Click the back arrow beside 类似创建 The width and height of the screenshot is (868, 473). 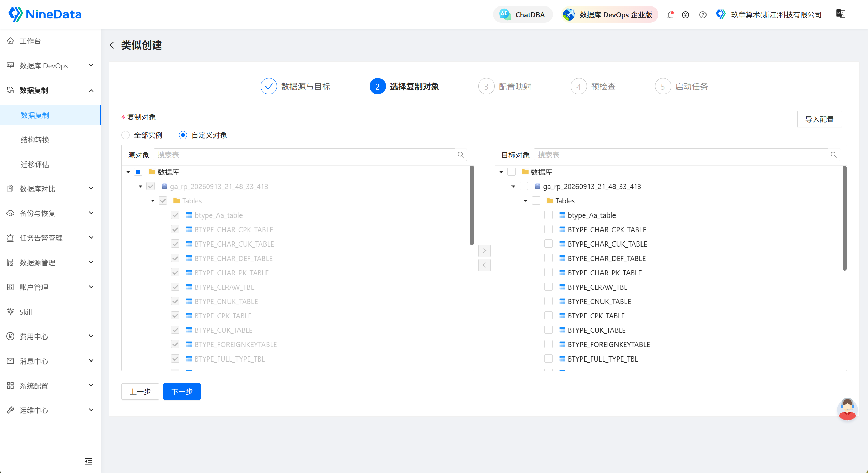pos(113,45)
